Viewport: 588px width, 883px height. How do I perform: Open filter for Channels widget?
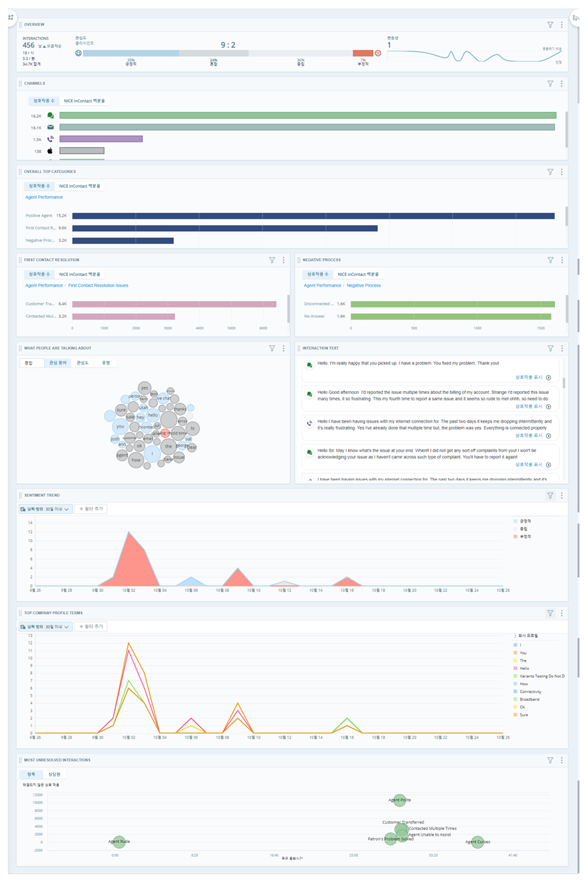(x=550, y=83)
